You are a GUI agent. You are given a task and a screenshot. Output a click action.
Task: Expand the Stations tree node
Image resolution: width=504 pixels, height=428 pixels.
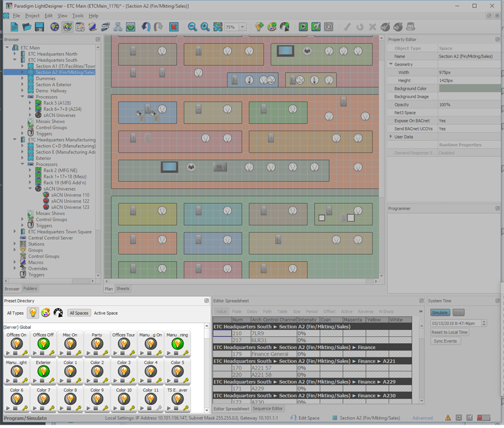point(14,244)
